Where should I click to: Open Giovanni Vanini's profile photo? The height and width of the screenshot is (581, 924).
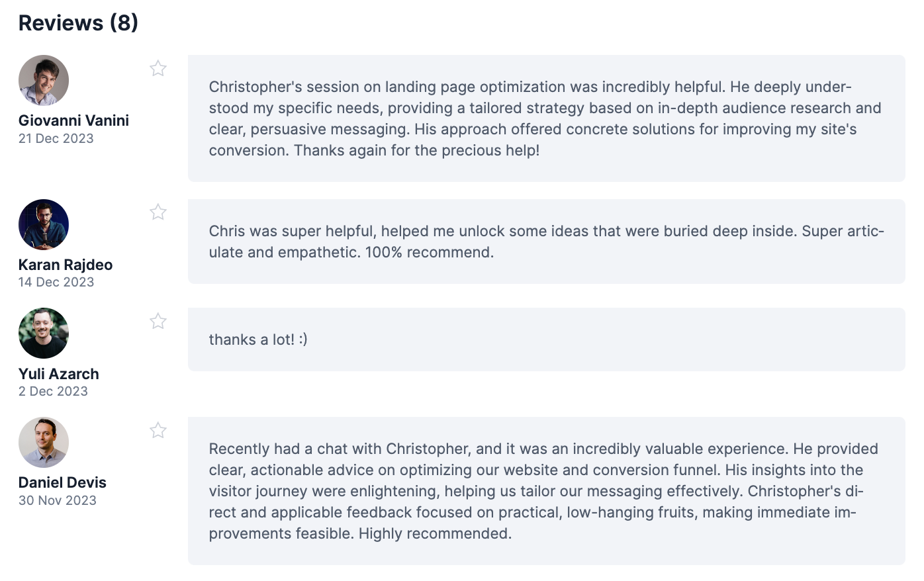[x=44, y=80]
